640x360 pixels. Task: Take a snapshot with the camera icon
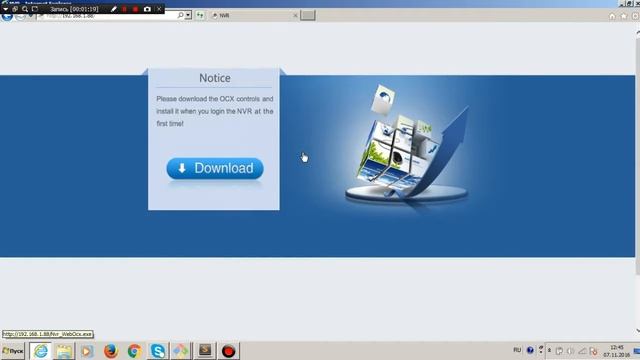[147, 9]
